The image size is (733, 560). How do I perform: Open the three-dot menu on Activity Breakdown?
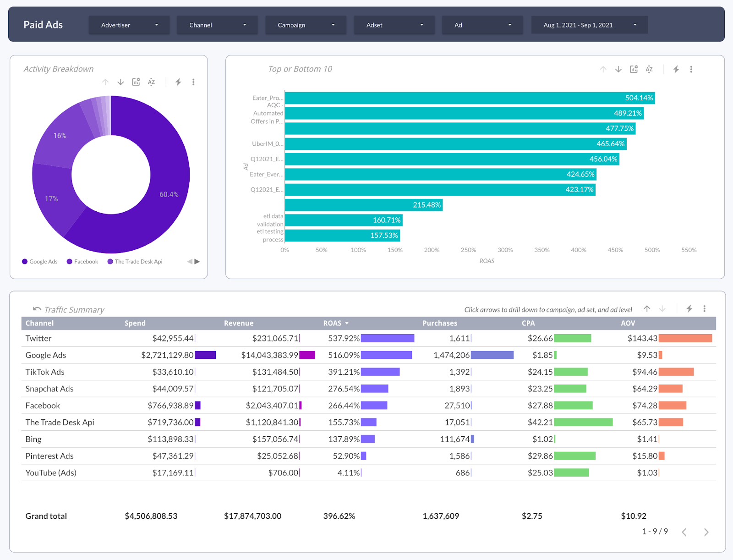coord(193,82)
